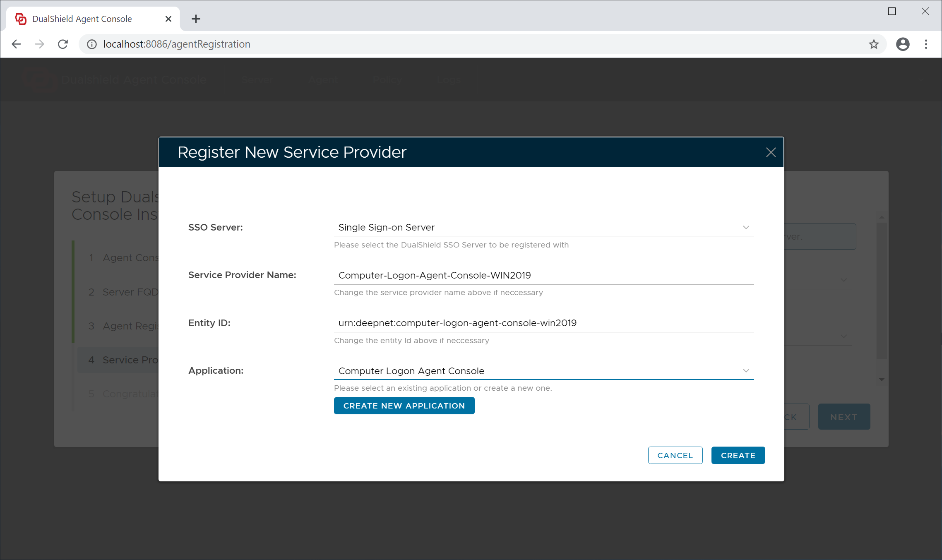942x560 pixels.
Task: Click the forward navigation arrow
Action: 39,44
